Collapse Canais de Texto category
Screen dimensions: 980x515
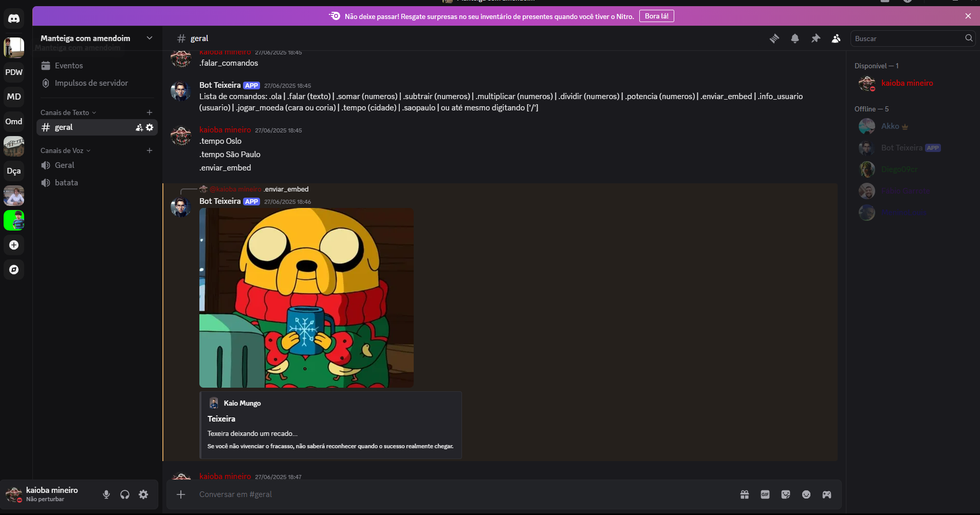pos(68,112)
